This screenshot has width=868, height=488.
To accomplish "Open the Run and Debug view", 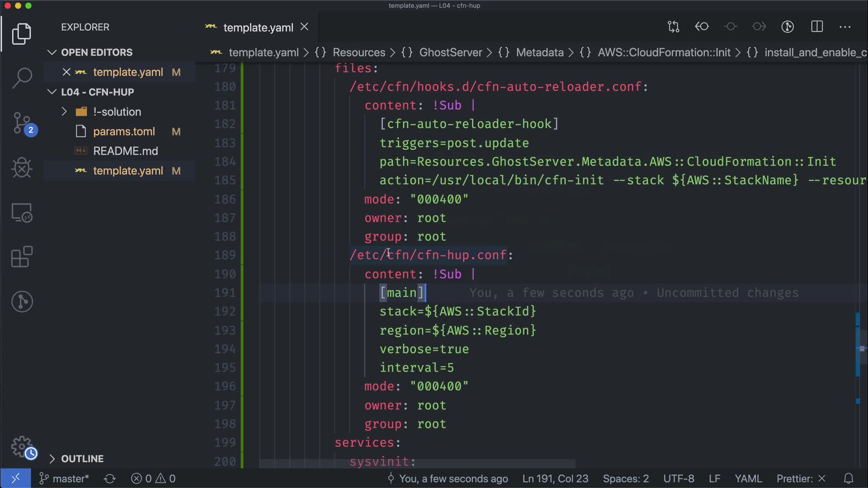I will (22, 168).
